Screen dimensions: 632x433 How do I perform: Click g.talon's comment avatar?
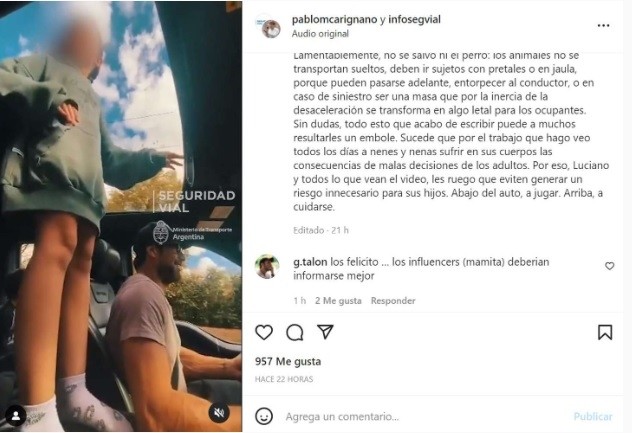coord(267,266)
